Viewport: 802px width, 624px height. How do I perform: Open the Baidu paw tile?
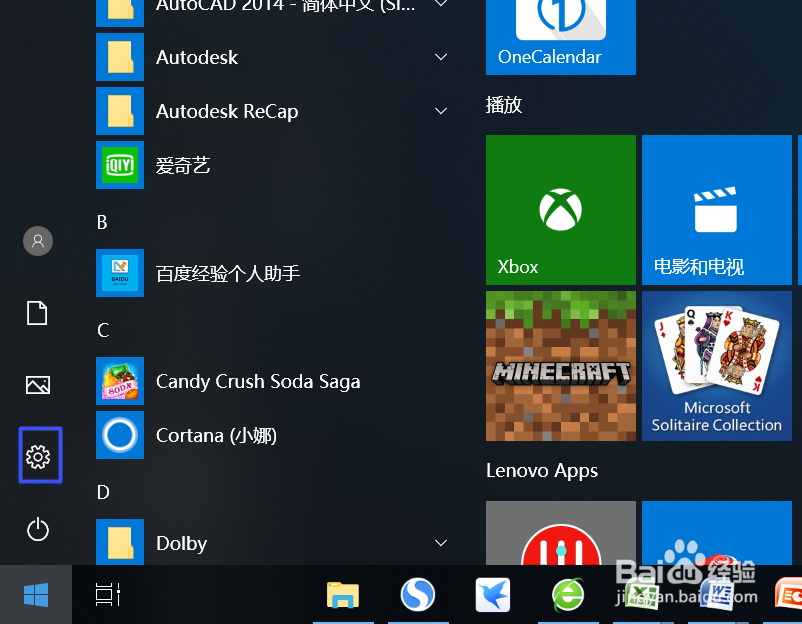(717, 533)
